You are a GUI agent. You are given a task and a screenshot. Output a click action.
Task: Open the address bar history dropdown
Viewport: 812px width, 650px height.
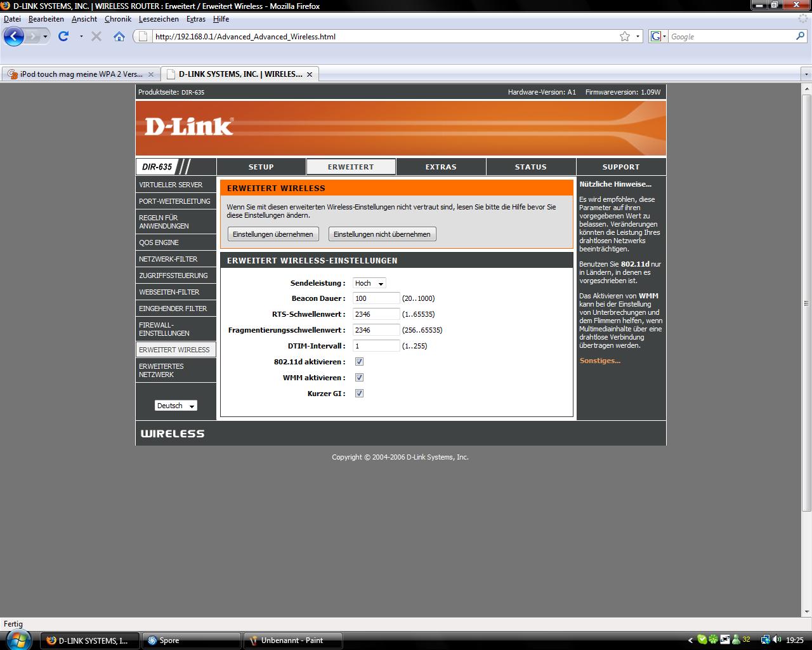(x=638, y=37)
